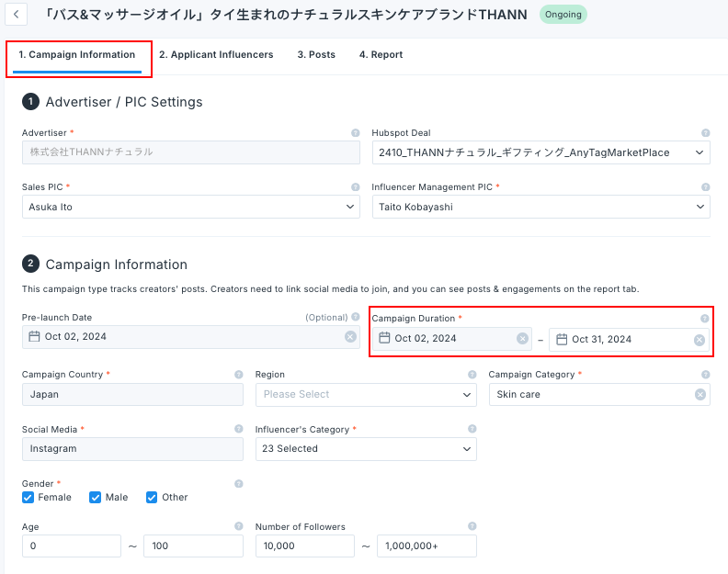Click help icon beside Number of Followers

(x=472, y=526)
